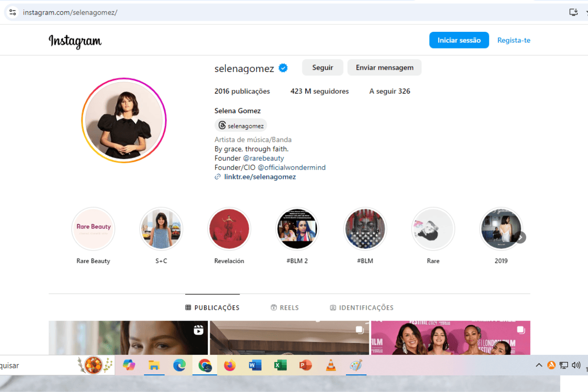Switch to the Publicações tab
The image size is (588, 392).
click(213, 308)
